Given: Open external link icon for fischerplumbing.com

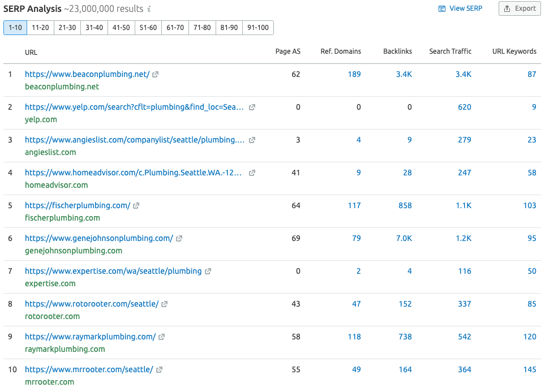Looking at the screenshot, I should tap(136, 206).
